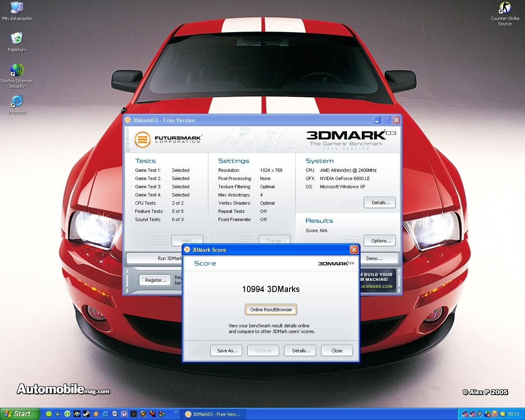Click the green info circle quick launch icon
The image size is (525, 420).
pyautogui.click(x=67, y=414)
